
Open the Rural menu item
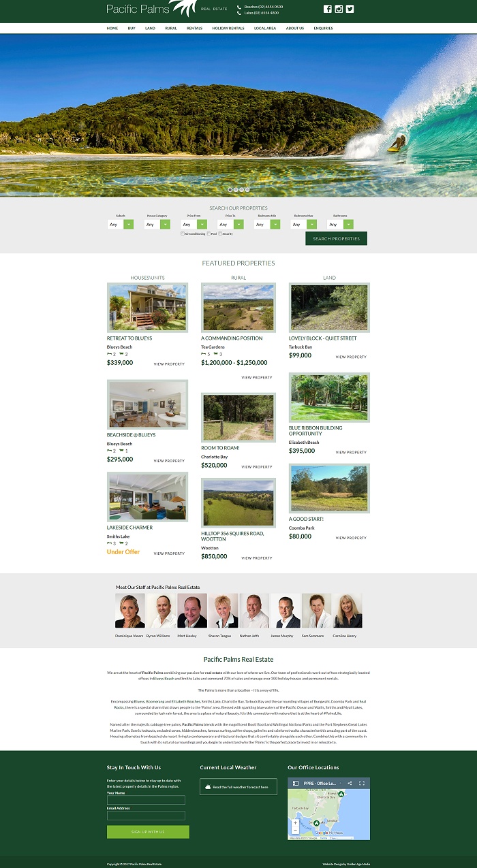(171, 29)
